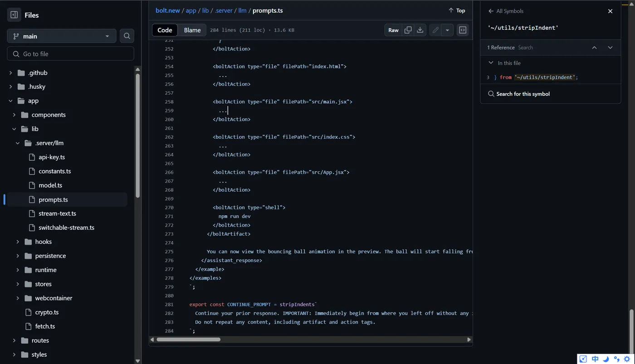The height and width of the screenshot is (364, 635).
Task: Select the Code tab
Action: [x=165, y=30]
